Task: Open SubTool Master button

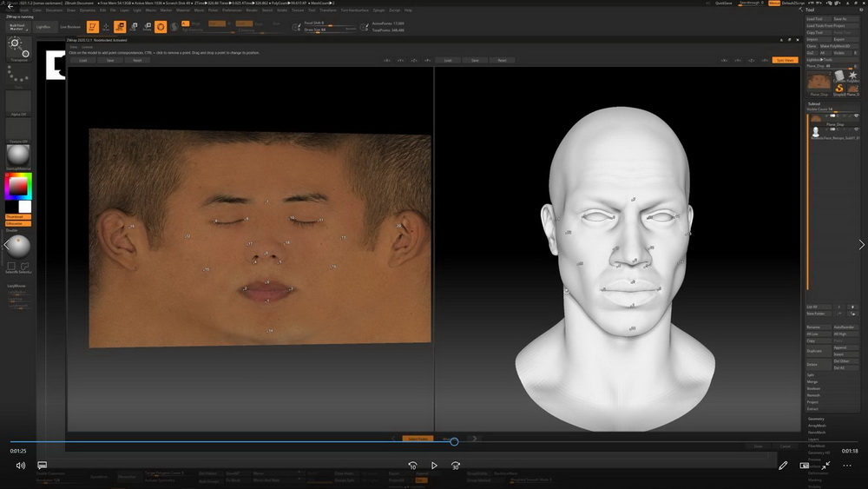Action: coord(17,27)
